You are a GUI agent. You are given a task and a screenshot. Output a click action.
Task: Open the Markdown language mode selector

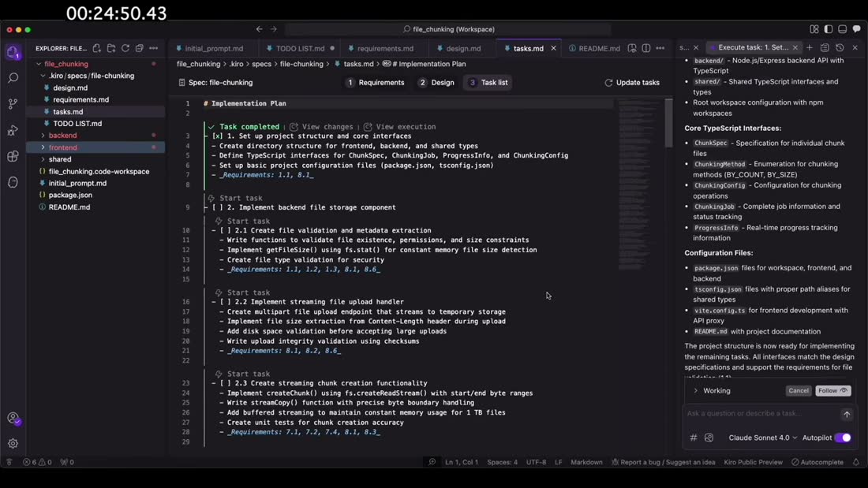point(586,462)
